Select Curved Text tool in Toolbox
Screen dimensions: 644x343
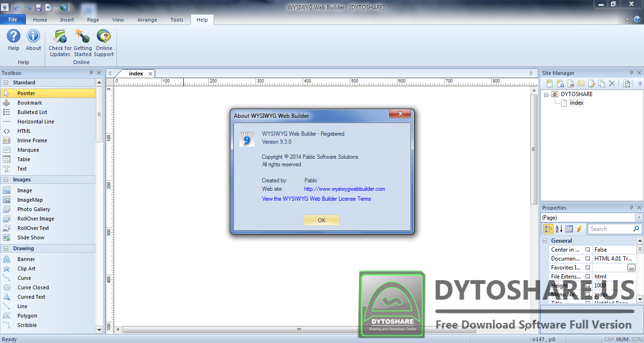click(x=48, y=297)
